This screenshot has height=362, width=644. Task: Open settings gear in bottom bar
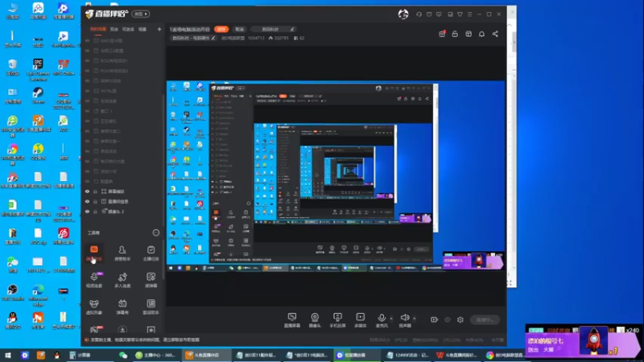(x=460, y=319)
